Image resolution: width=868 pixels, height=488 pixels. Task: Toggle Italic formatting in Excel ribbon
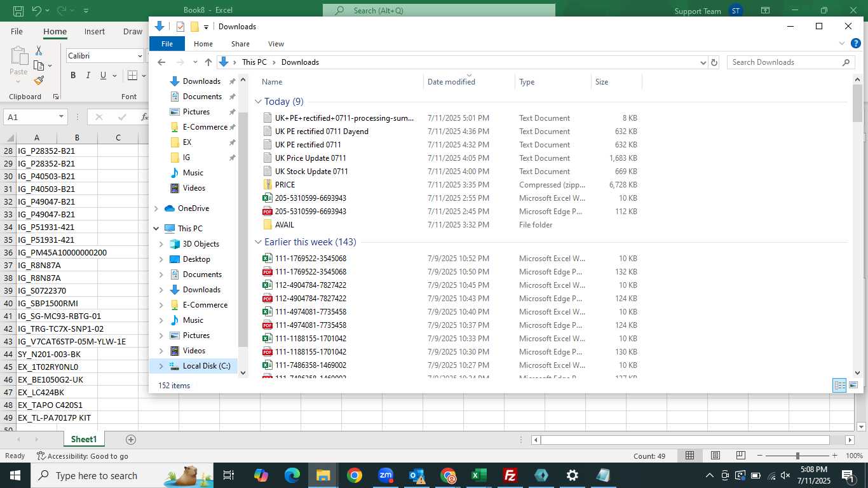click(x=88, y=76)
